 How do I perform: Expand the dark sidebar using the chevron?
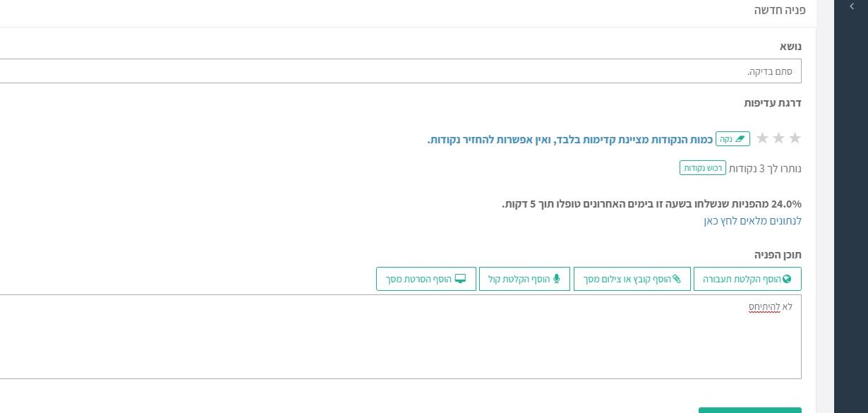(852, 6)
